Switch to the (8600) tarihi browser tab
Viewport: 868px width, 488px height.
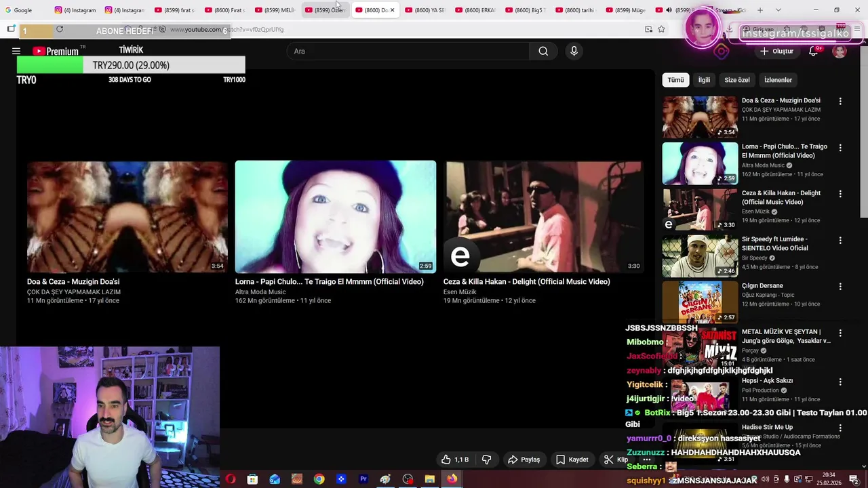pos(576,10)
